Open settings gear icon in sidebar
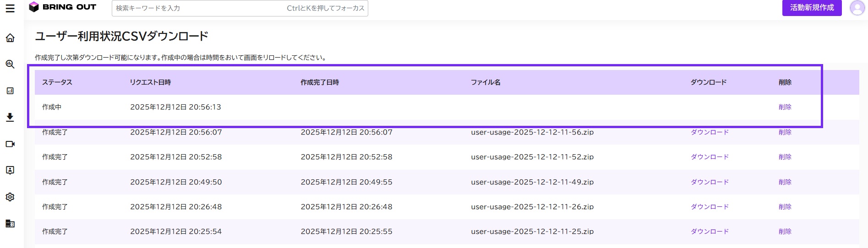The height and width of the screenshot is (248, 868). (x=10, y=197)
